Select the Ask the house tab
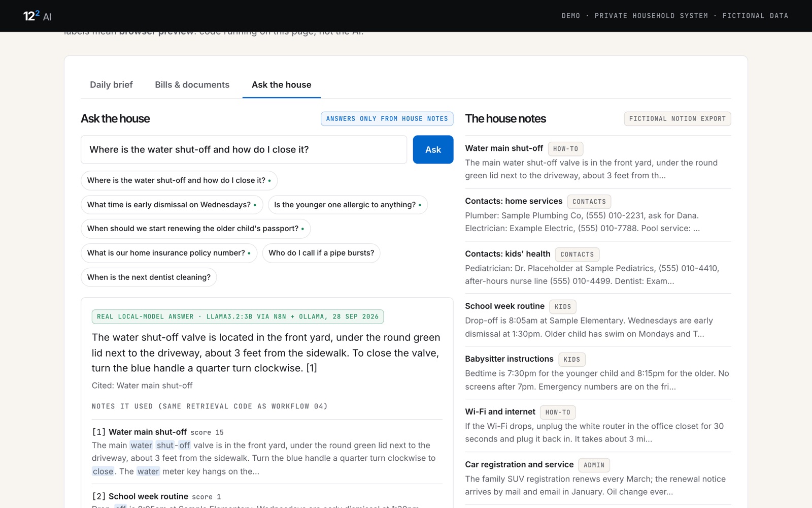Viewport: 812px width, 508px height. [282, 85]
